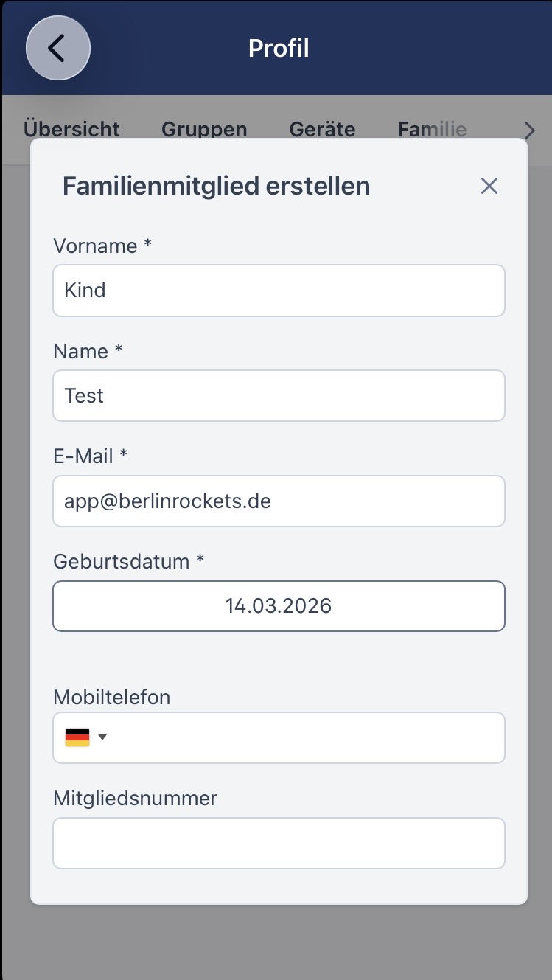This screenshot has height=980, width=552.
Task: Open the Gruppen tab
Action: point(204,129)
